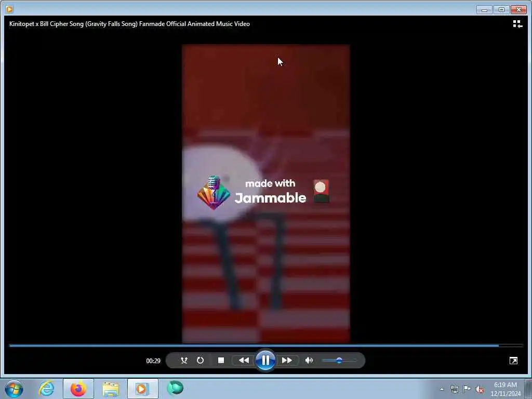Open Windows Explorer file manager from taskbar
The image size is (532, 399).
click(x=111, y=389)
